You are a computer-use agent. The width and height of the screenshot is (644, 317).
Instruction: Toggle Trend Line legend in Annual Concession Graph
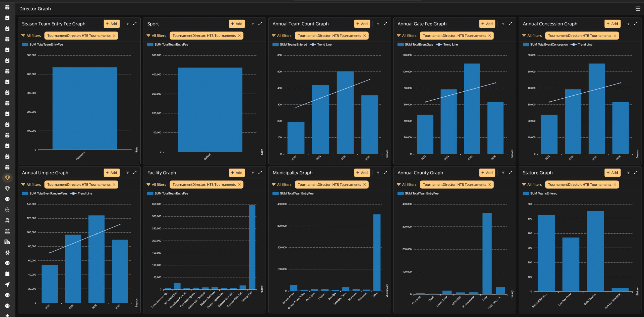[582, 45]
